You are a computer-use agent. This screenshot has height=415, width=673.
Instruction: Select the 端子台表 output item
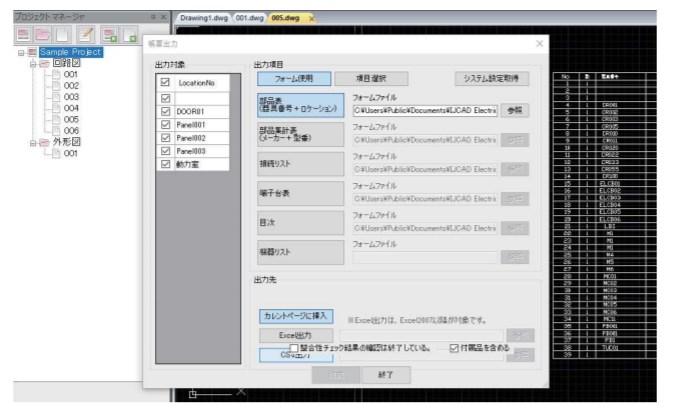pyautogui.click(x=300, y=193)
